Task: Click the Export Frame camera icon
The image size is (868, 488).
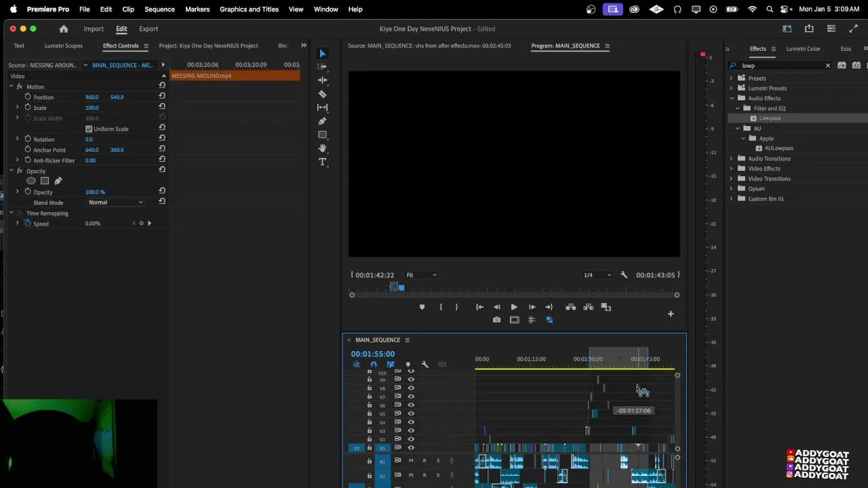Action: coord(496,320)
